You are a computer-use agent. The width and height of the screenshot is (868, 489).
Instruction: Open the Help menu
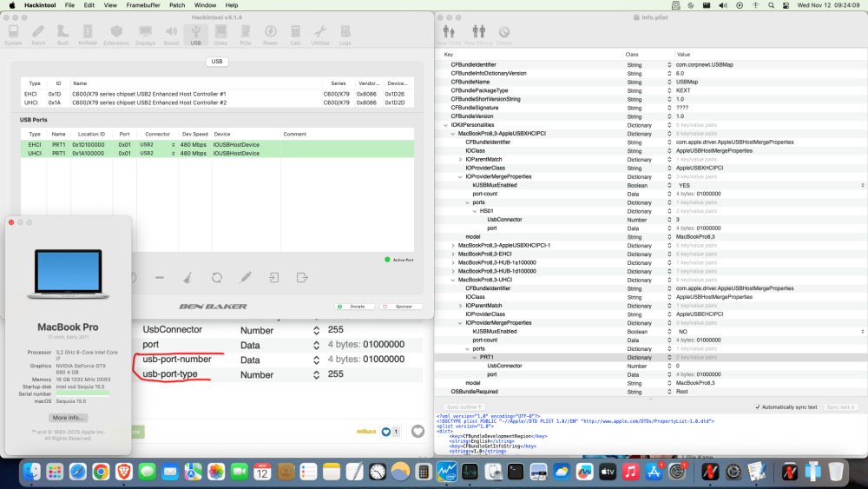tap(232, 5)
